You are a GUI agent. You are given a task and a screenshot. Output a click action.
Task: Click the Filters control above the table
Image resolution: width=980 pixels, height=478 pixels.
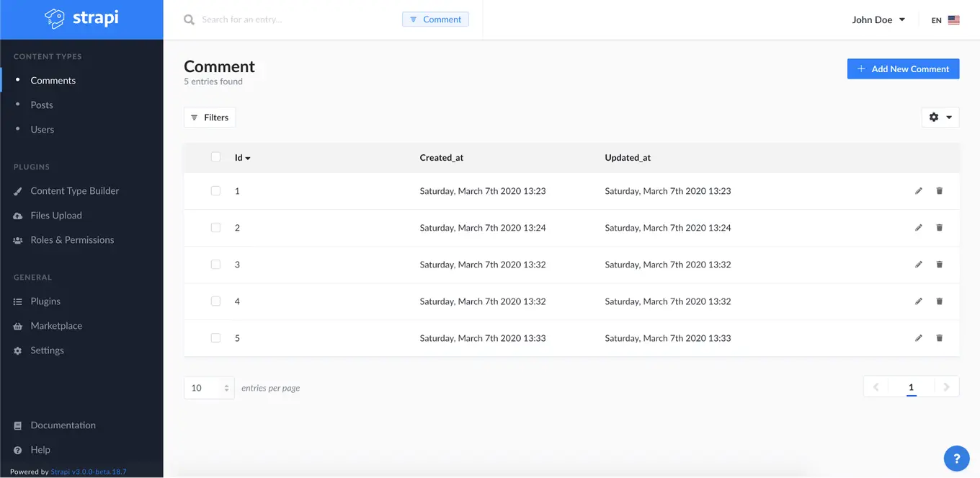pos(209,117)
